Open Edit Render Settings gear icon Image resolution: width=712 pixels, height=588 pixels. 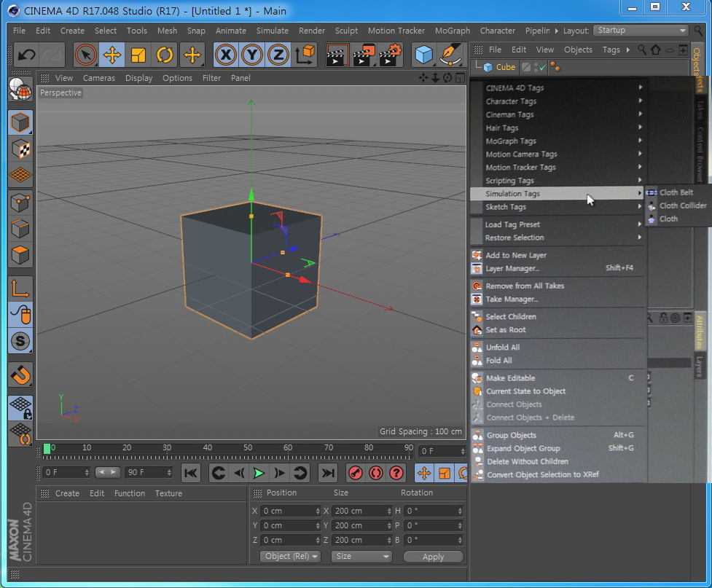click(391, 55)
